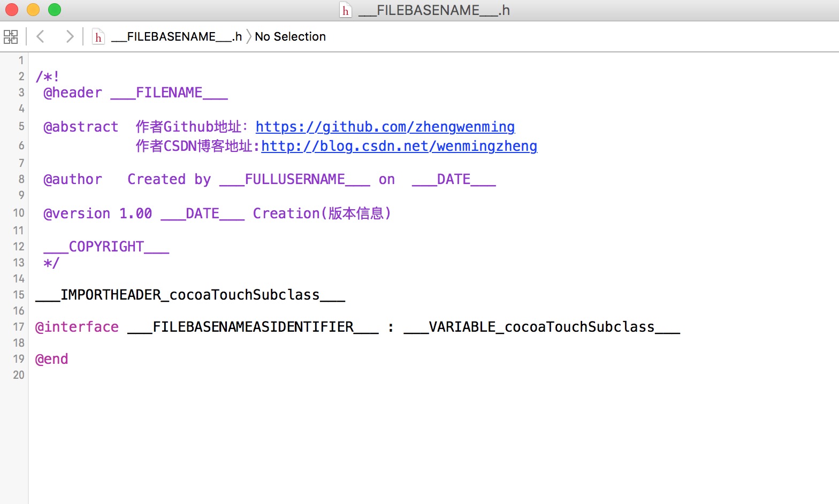This screenshot has height=504, width=839.
Task: Click the @header ___FILENAME___ line
Action: tap(135, 93)
